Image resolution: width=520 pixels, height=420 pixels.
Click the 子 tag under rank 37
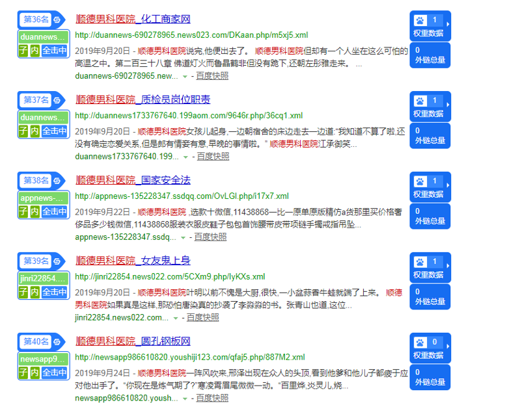tap(23, 131)
